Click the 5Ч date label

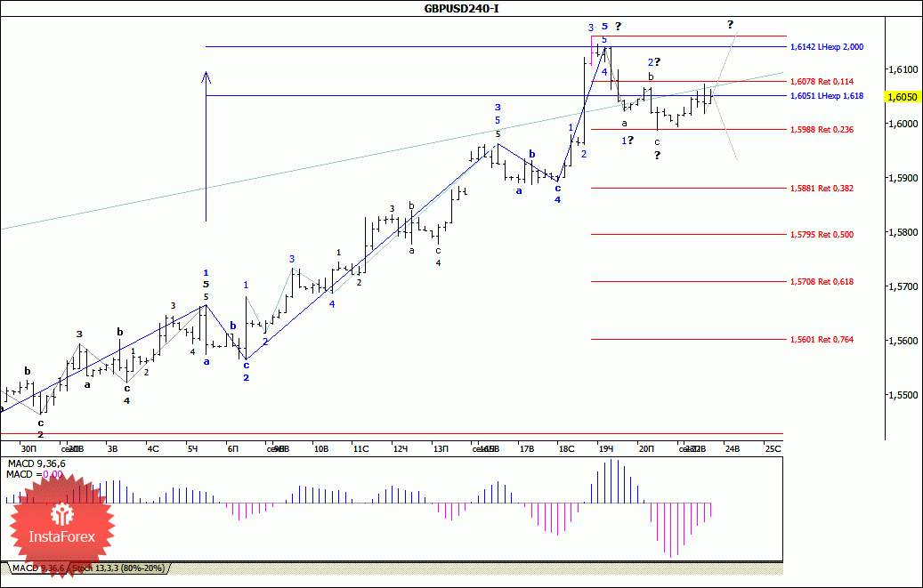point(193,449)
